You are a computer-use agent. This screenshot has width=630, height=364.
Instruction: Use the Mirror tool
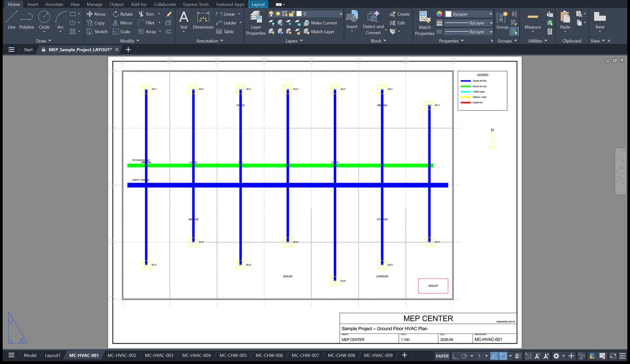click(122, 23)
